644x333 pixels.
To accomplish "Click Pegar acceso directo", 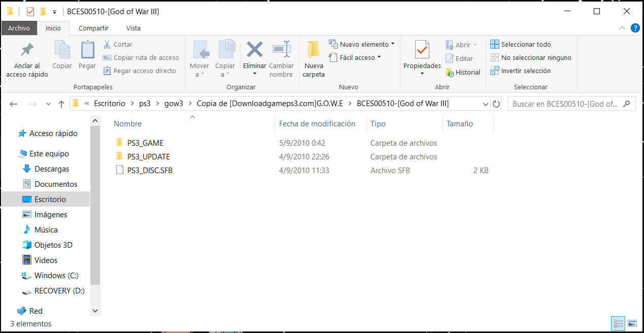I will point(140,71).
